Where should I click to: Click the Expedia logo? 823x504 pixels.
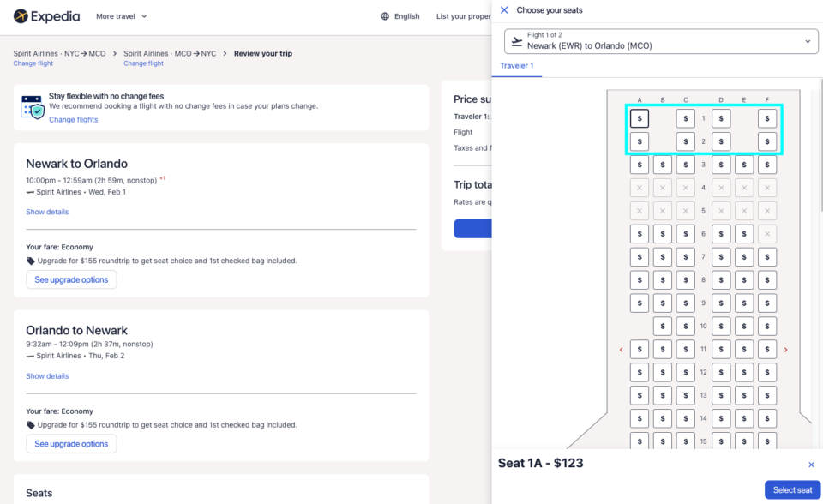(x=46, y=15)
